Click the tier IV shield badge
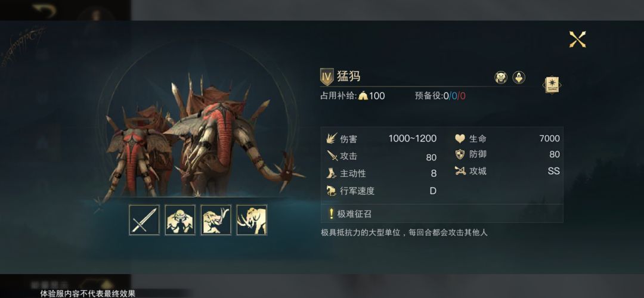 [x=327, y=77]
